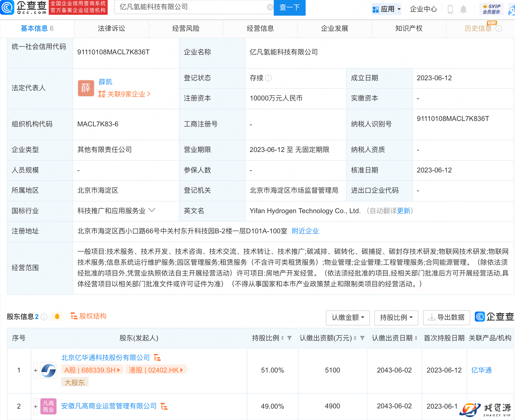
Task: Open 港股 02402.HK stock tag
Action: [x=156, y=370]
